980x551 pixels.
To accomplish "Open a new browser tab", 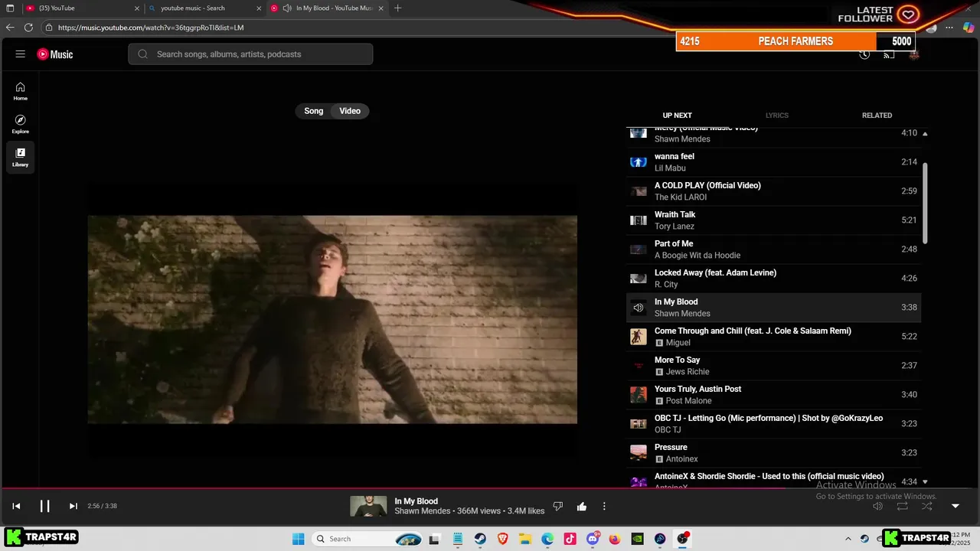I will (397, 8).
